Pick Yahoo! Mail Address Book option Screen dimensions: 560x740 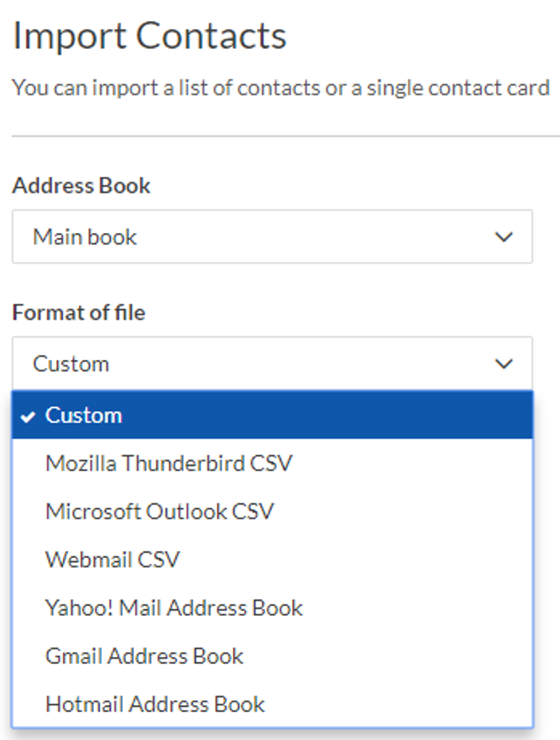coord(272,608)
